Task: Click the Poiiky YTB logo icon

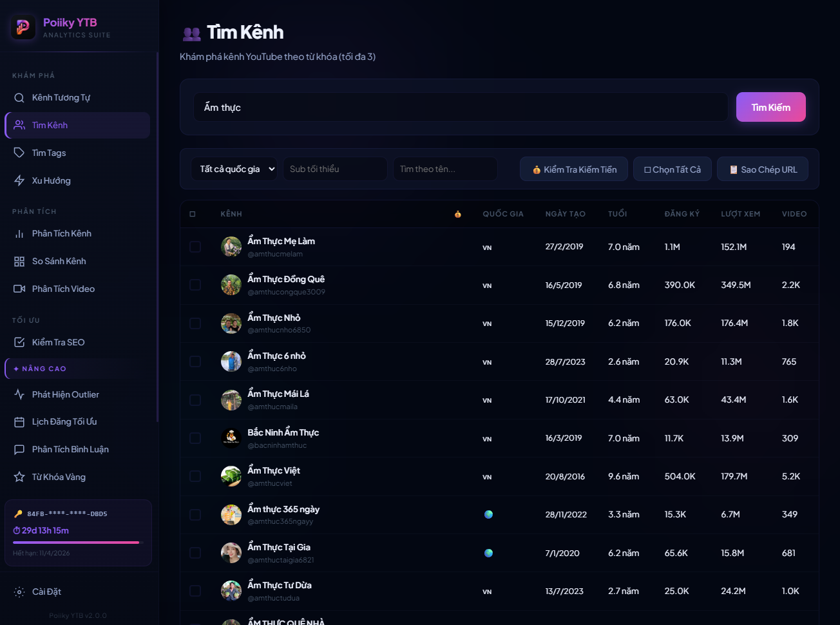Action: point(23,27)
